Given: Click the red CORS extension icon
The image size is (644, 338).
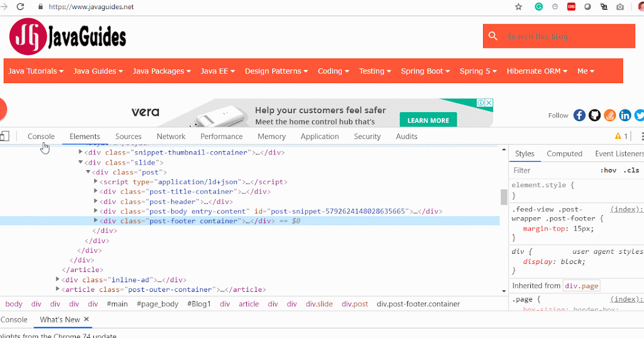Looking at the screenshot, I should tap(572, 7).
